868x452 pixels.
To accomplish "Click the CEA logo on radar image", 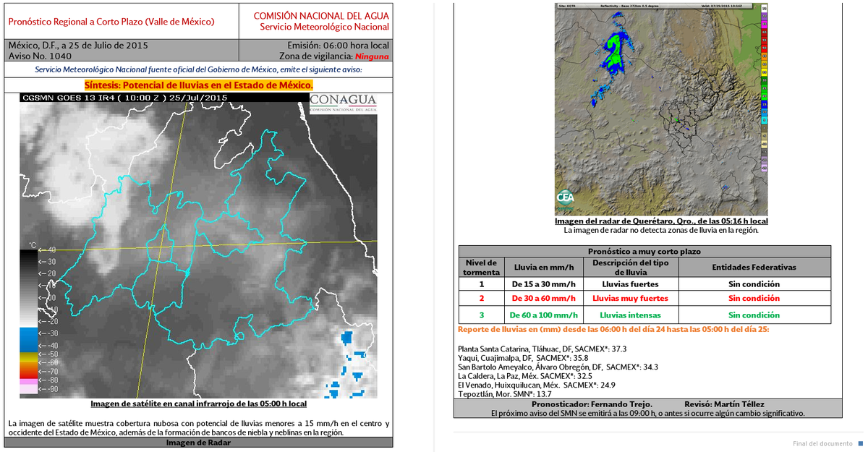I will [x=565, y=197].
